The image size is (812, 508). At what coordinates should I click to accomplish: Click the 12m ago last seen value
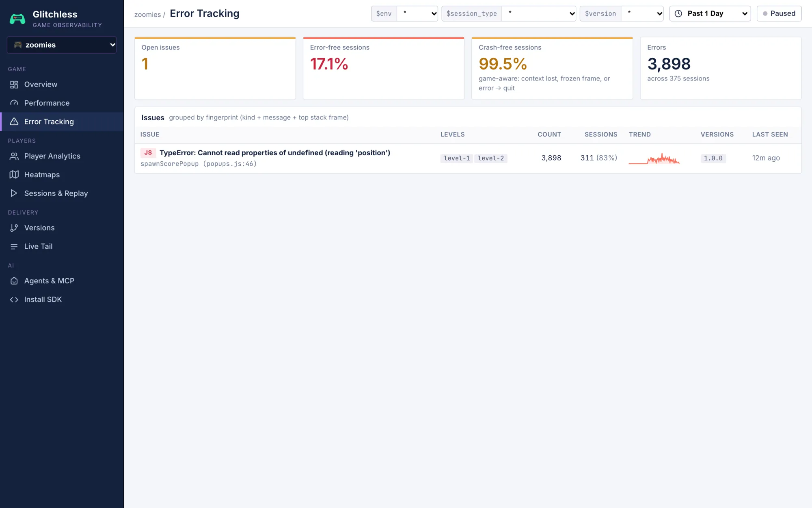(766, 158)
